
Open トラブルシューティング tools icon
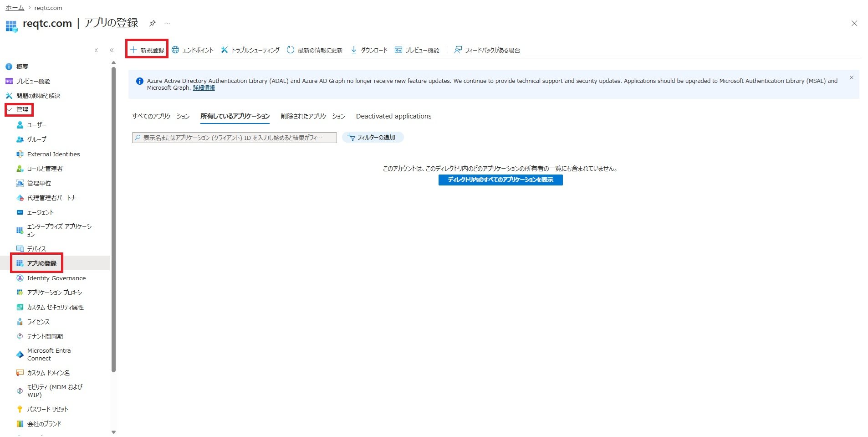point(225,50)
